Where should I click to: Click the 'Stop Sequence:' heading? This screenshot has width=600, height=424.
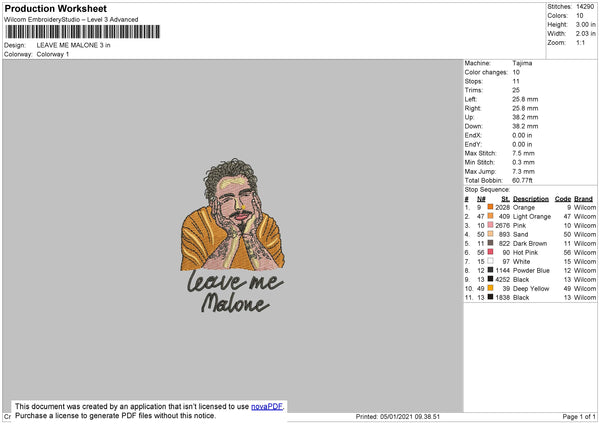(x=487, y=189)
